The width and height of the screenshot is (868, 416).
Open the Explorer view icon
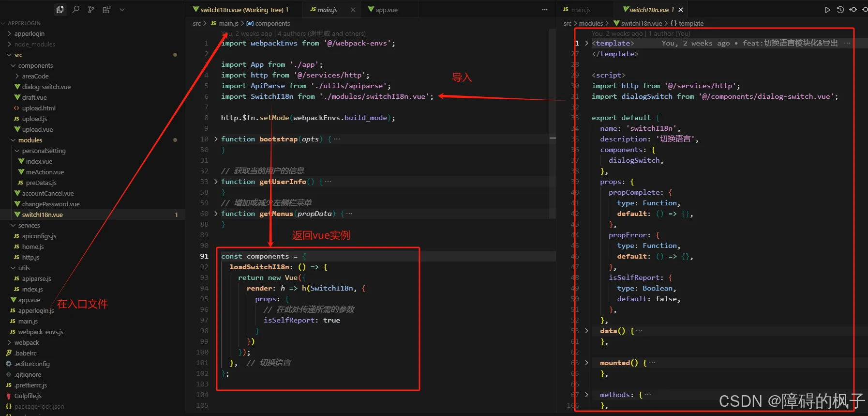pyautogui.click(x=60, y=9)
